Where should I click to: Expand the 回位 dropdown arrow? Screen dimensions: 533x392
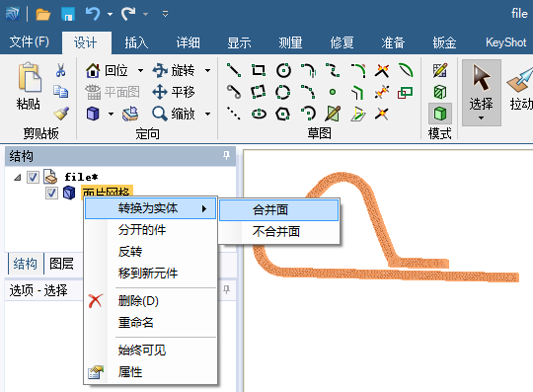[140, 71]
